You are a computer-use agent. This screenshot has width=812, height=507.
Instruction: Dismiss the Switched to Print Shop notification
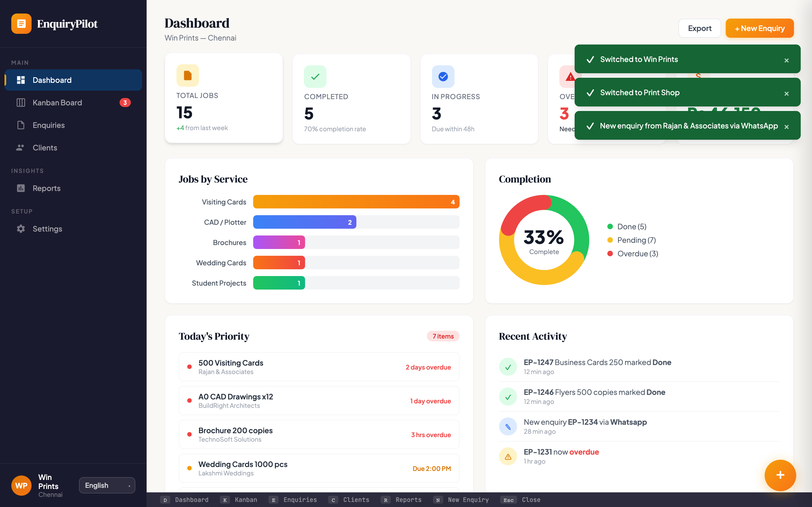[787, 94]
